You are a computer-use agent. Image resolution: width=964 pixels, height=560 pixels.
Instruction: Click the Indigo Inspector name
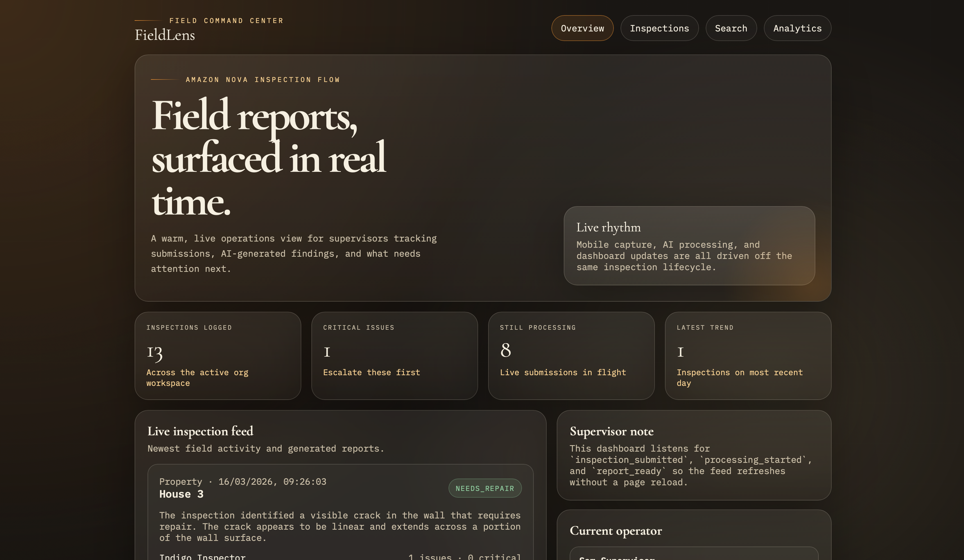click(x=202, y=556)
